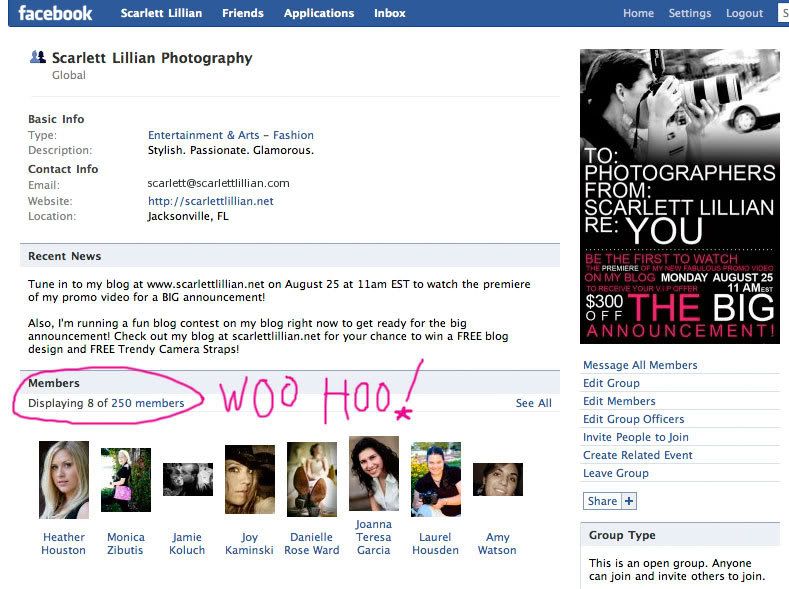The image size is (789, 589).
Task: Open Monica Zibutis's profile photo
Action: click(x=126, y=480)
